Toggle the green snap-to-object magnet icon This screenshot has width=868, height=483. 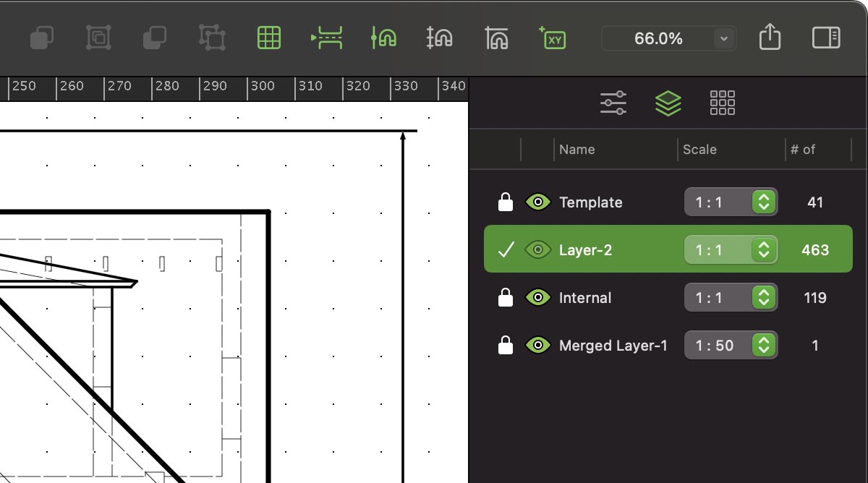point(383,38)
